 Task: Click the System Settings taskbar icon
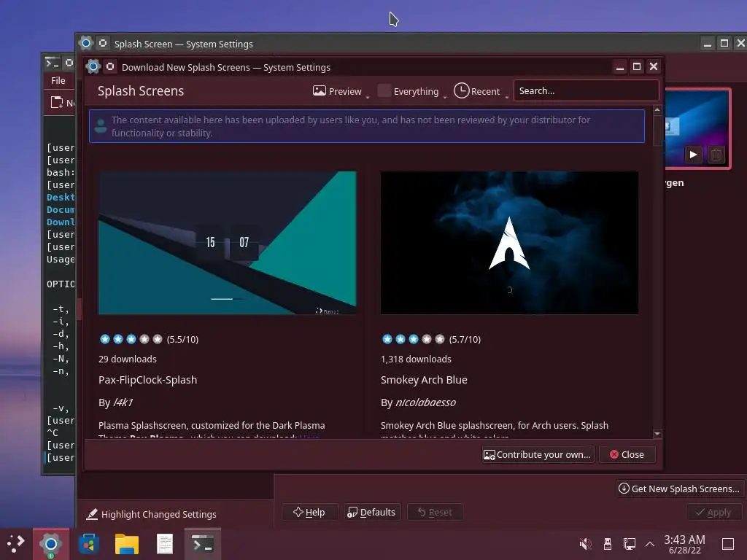click(x=50, y=544)
